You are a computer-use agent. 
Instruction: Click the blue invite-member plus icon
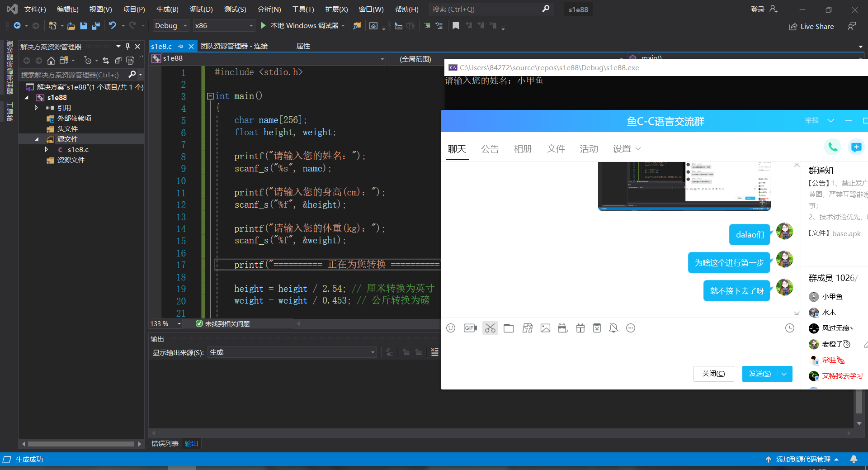tap(856, 147)
